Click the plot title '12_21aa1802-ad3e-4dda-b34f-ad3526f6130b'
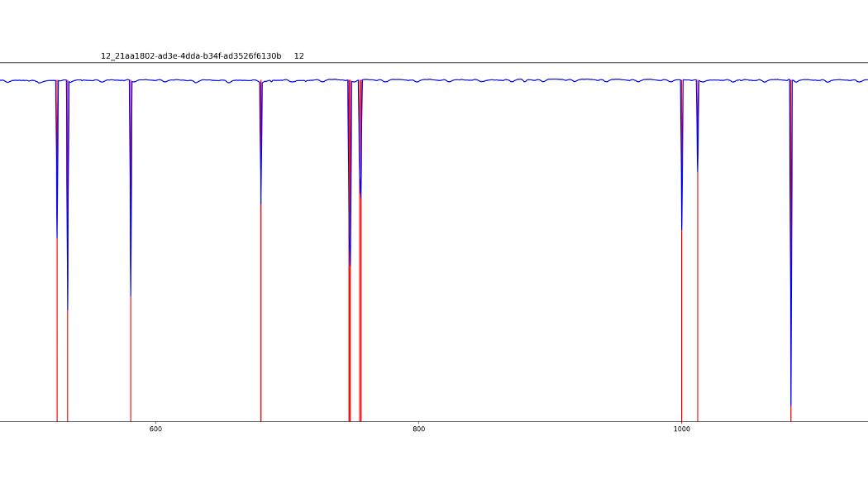The image size is (868, 494). coord(191,56)
